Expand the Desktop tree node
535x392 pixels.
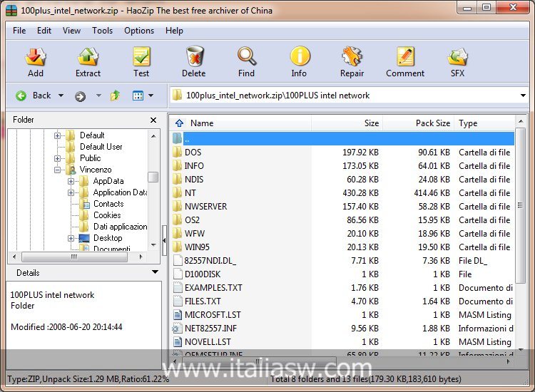tap(71, 238)
